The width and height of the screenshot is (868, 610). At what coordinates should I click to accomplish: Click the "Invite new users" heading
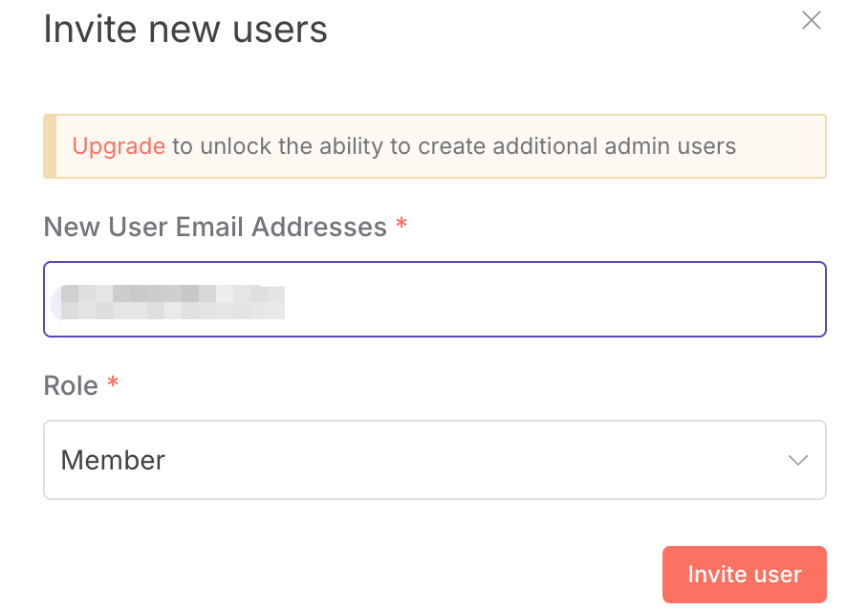pos(185,29)
